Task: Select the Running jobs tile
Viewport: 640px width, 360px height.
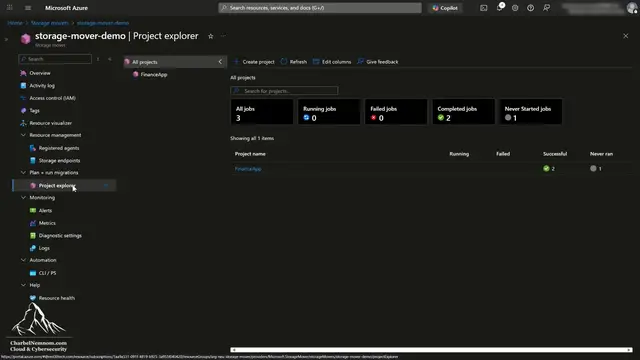Action: (329, 112)
